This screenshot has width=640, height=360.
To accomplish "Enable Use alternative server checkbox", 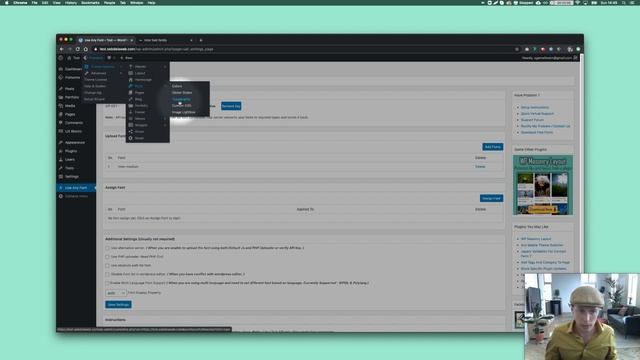I will tap(107, 248).
